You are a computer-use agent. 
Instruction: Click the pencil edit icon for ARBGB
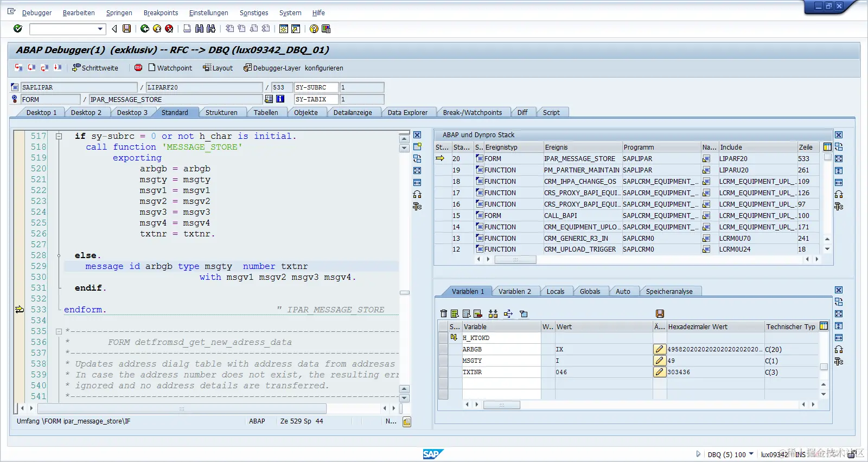[x=660, y=349]
